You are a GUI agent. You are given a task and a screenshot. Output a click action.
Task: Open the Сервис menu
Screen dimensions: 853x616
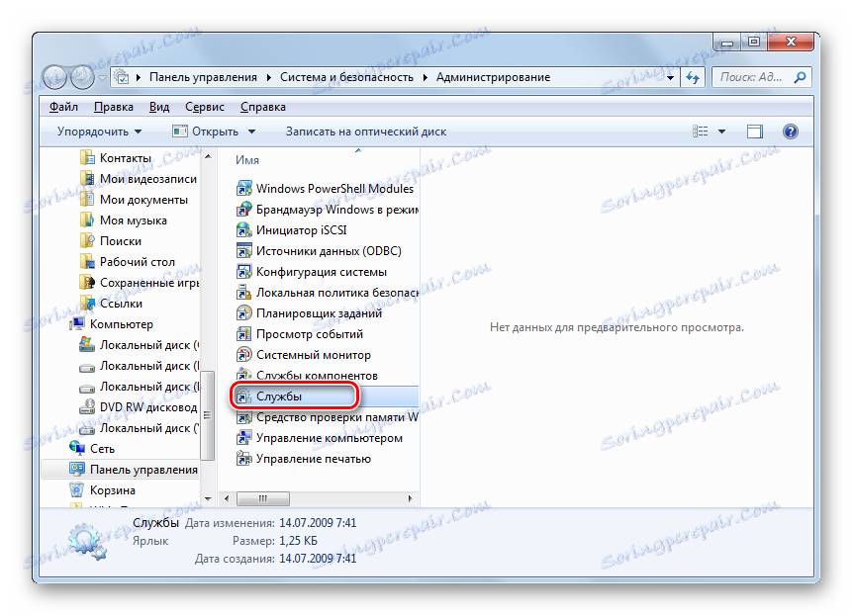tap(205, 107)
